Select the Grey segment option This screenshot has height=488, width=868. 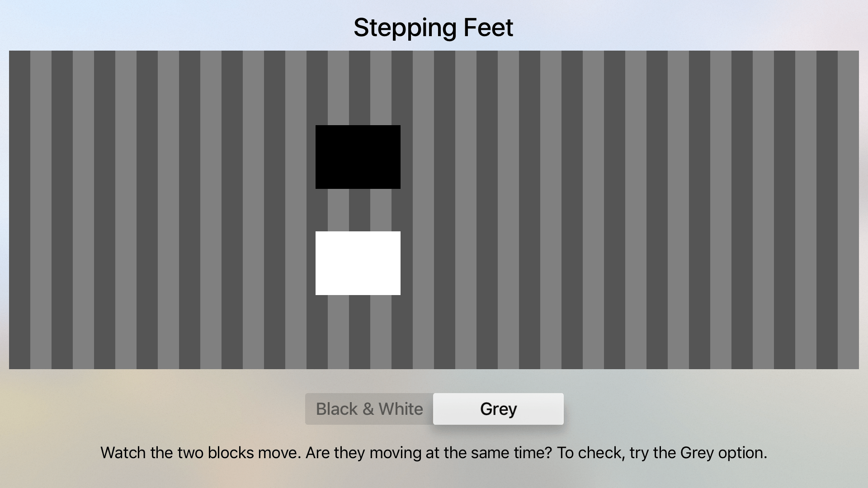498,409
